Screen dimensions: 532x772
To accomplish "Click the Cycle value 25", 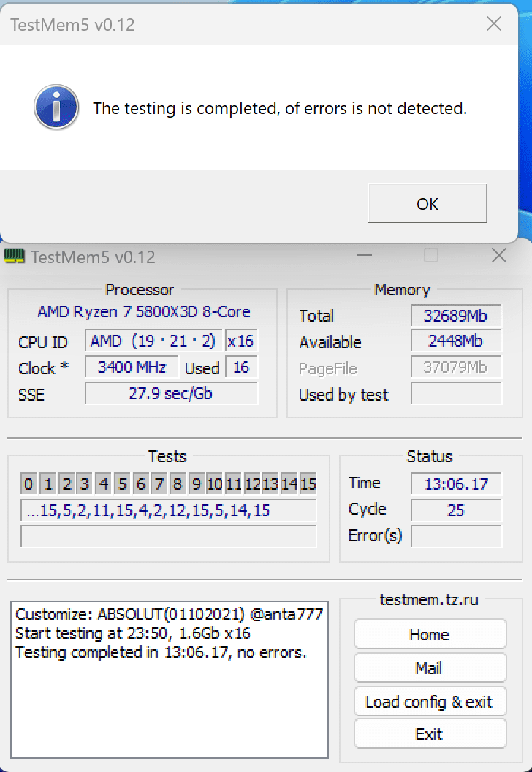I will click(456, 510).
